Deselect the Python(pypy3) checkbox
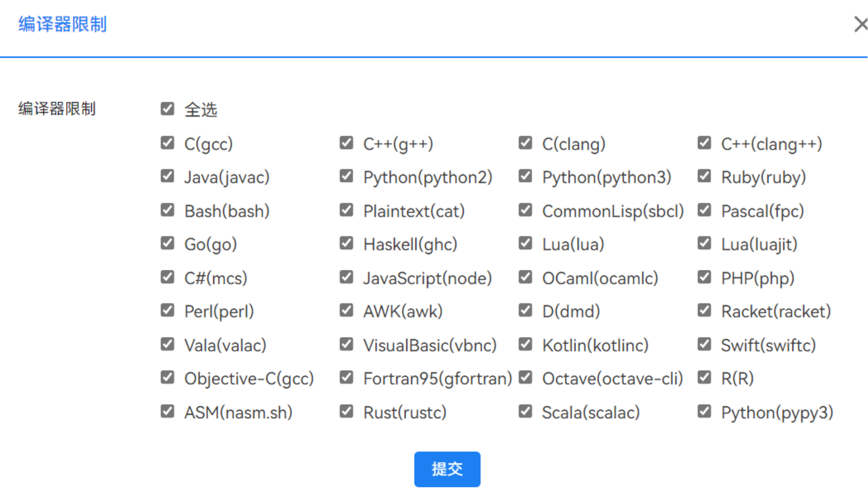 click(705, 412)
